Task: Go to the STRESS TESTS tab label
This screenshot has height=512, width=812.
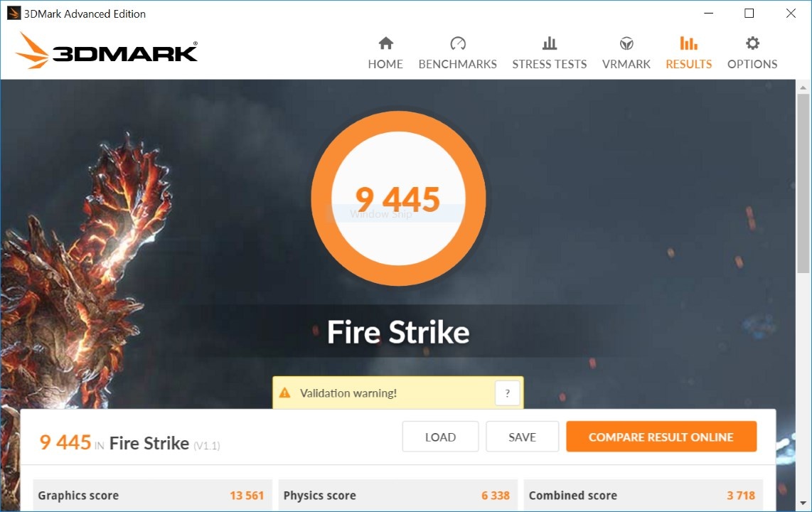Action: pyautogui.click(x=550, y=64)
